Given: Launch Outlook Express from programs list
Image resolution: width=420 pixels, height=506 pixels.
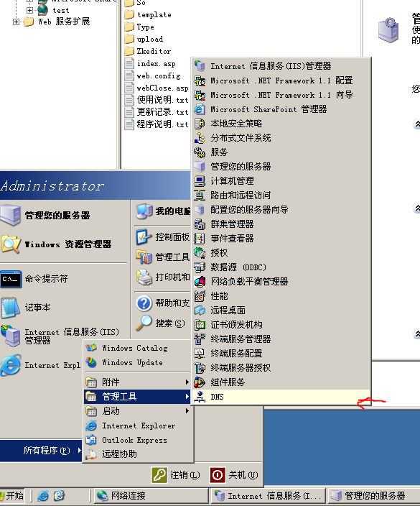Looking at the screenshot, I should [138, 440].
